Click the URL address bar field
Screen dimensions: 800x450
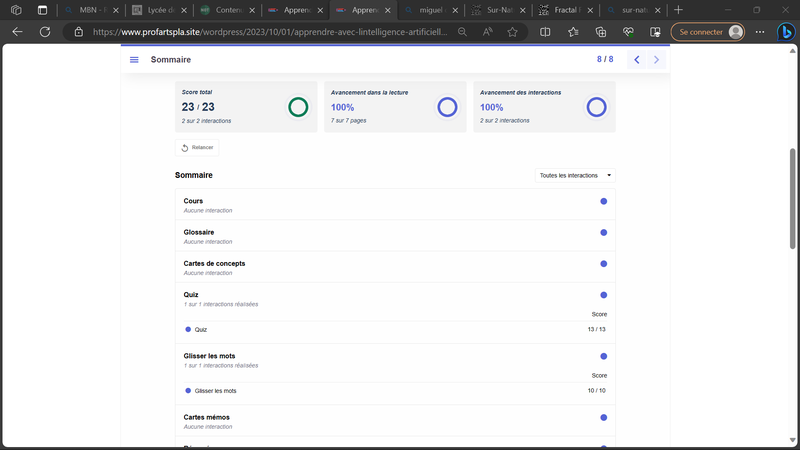[270, 32]
